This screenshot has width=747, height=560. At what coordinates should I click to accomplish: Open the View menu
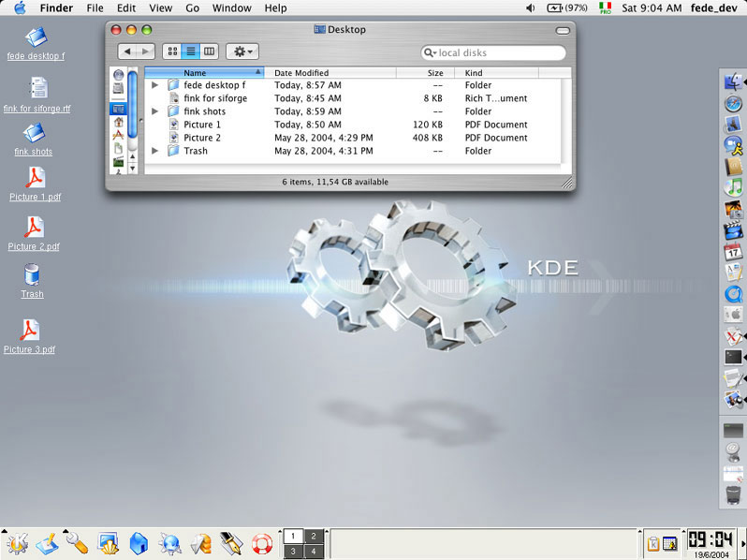pyautogui.click(x=161, y=8)
